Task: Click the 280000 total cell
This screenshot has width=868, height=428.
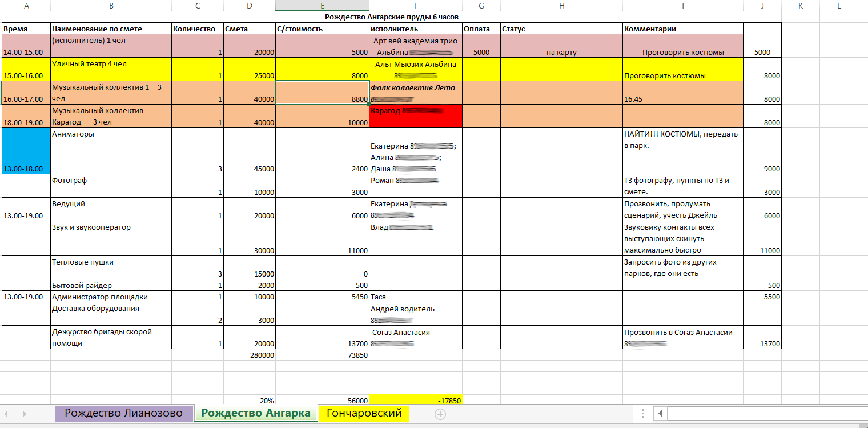Action: pyautogui.click(x=249, y=355)
